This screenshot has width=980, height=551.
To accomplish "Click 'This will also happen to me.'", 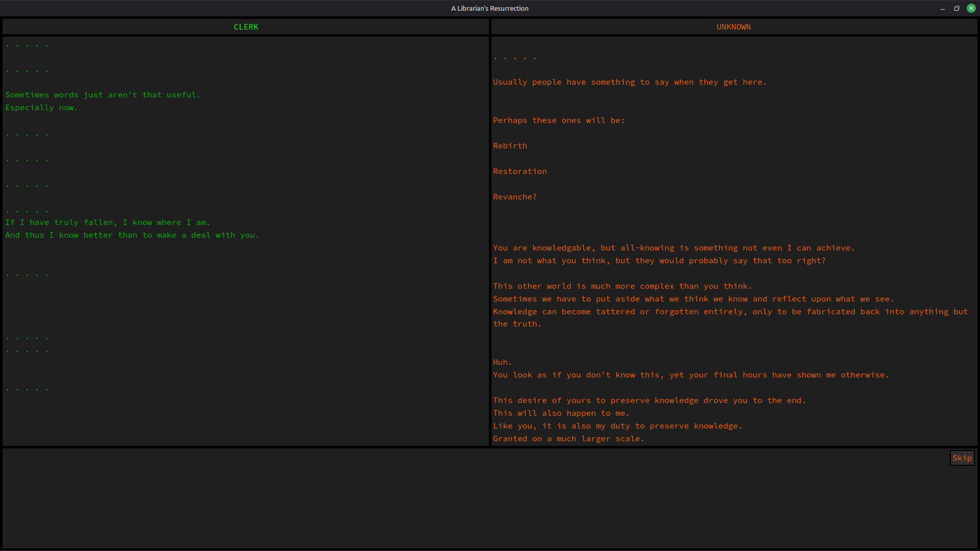I will (x=561, y=413).
